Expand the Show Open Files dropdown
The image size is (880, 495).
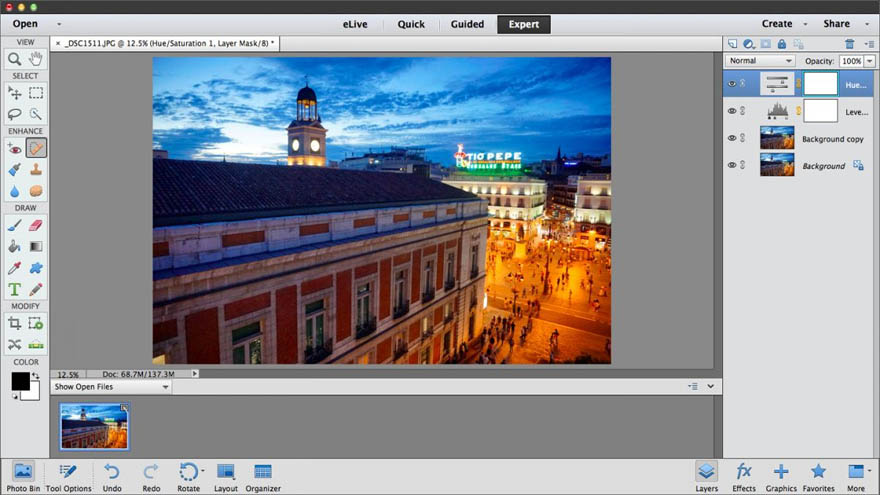tap(111, 387)
